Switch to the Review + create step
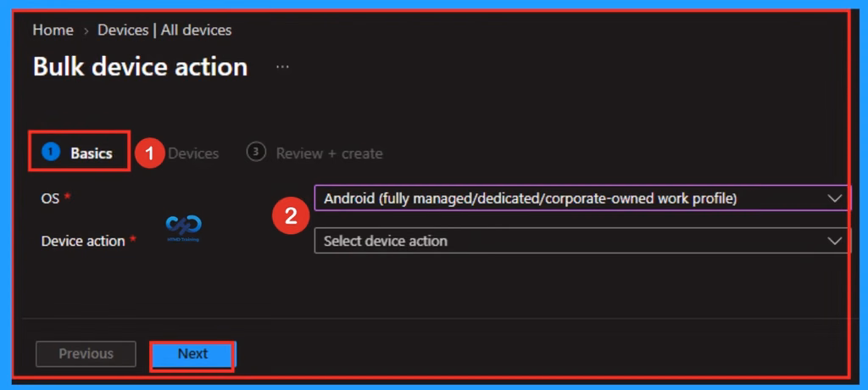The width and height of the screenshot is (868, 390). (x=314, y=153)
